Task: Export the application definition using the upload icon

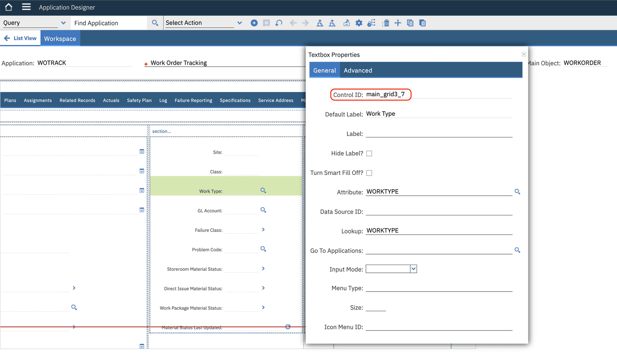Action: [x=332, y=23]
